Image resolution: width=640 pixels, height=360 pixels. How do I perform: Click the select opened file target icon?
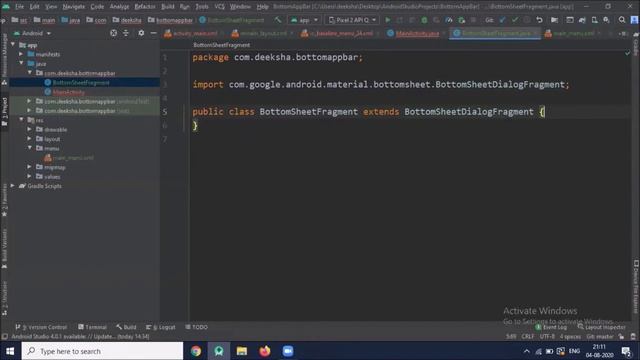[113, 33]
